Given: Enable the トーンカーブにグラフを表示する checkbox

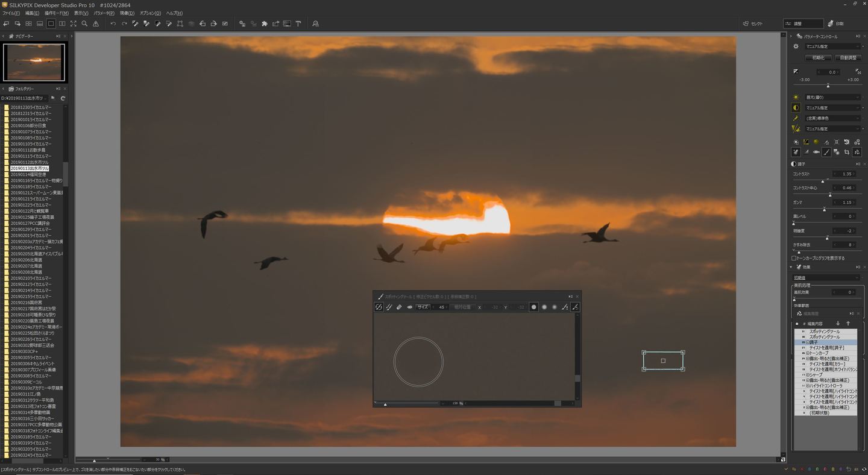Looking at the screenshot, I should click(x=794, y=258).
